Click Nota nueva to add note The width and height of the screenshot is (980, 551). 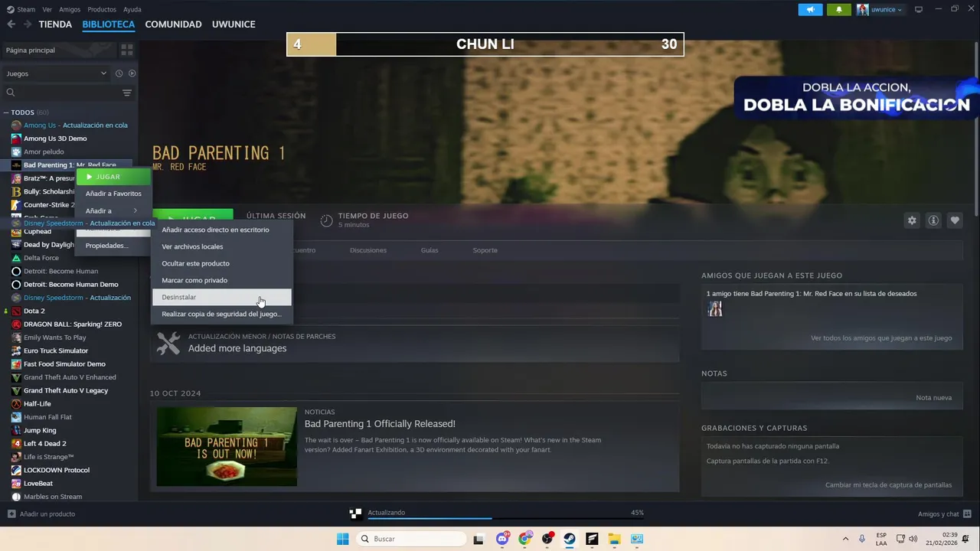coord(934,397)
